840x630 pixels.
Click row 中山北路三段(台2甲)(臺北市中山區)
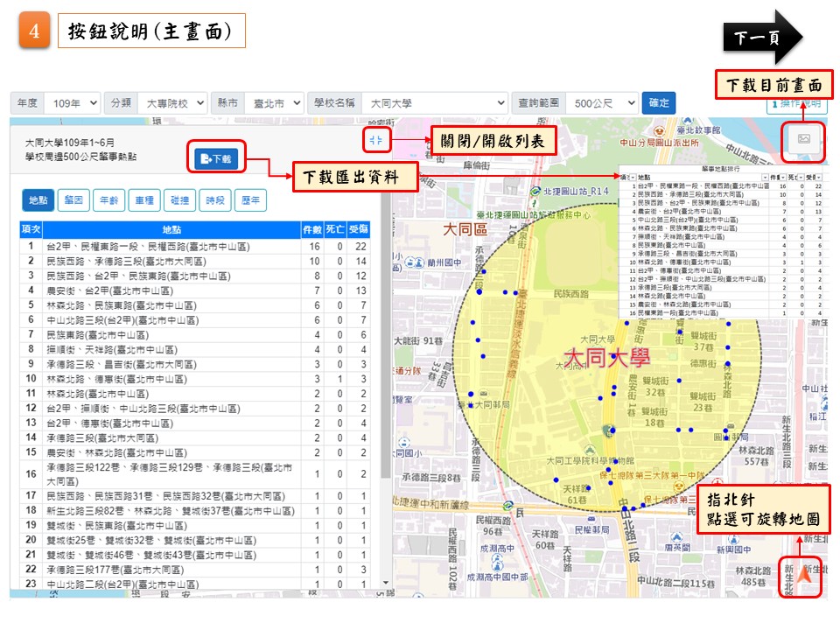pos(195,320)
